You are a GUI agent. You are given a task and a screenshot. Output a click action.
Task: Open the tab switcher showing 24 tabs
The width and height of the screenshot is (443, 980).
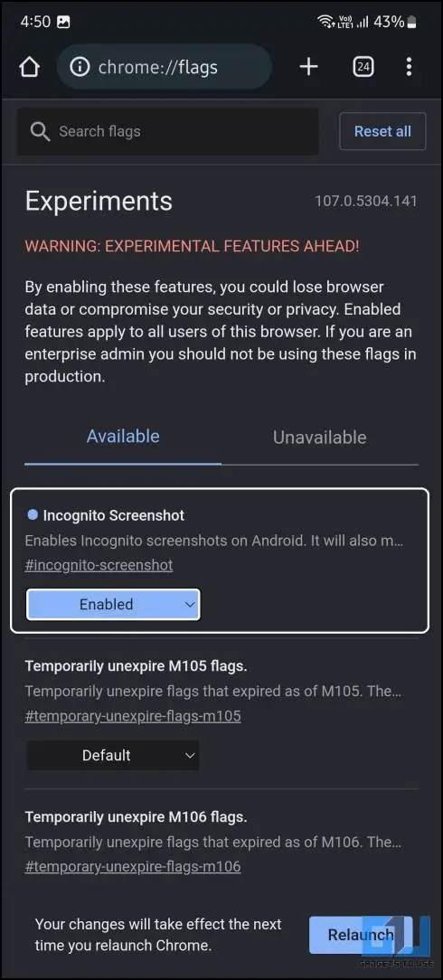[363, 66]
